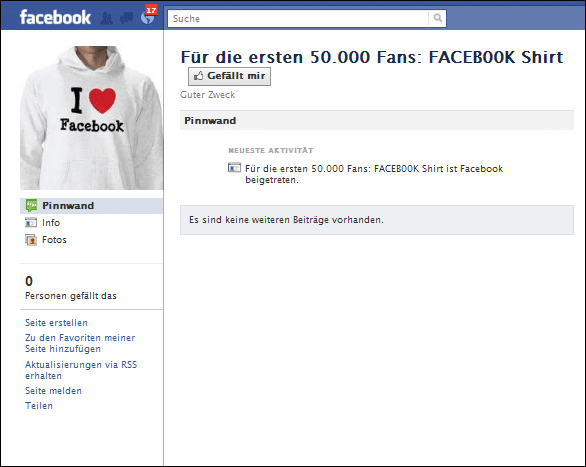Screen dimensions: 586x467
Task: Click the 0 Personen gefällt das count
Action: coord(71,288)
